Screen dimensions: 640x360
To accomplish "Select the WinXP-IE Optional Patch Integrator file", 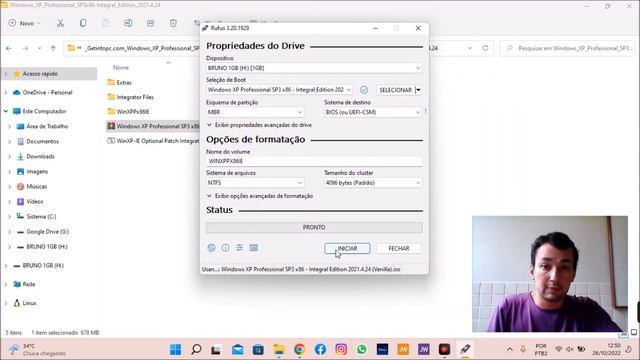I will (x=153, y=141).
